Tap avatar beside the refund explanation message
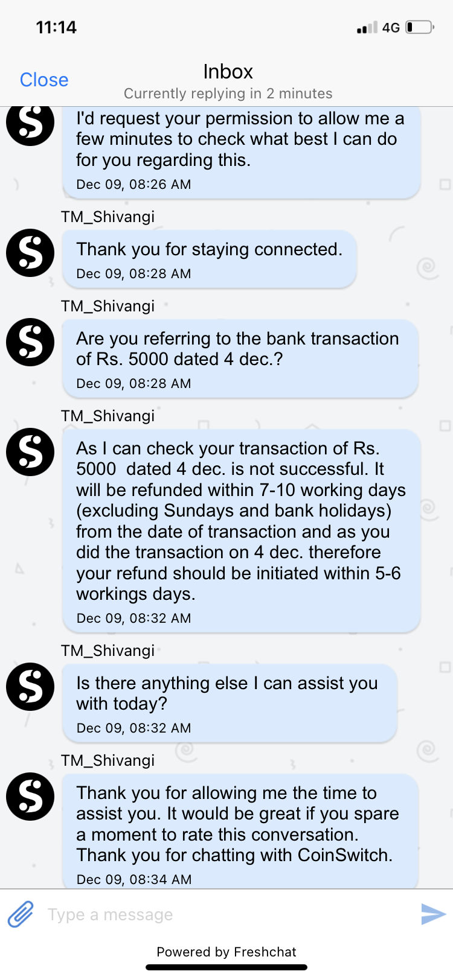The width and height of the screenshot is (453, 980). click(x=30, y=452)
